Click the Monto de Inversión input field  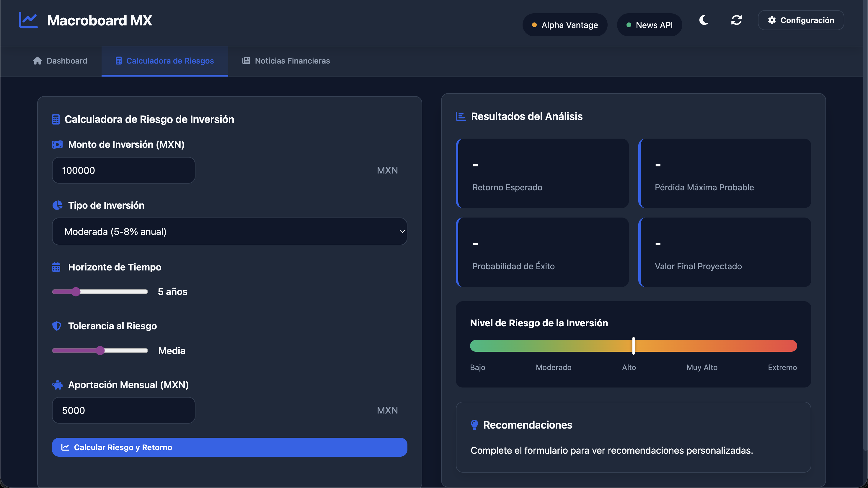(124, 170)
